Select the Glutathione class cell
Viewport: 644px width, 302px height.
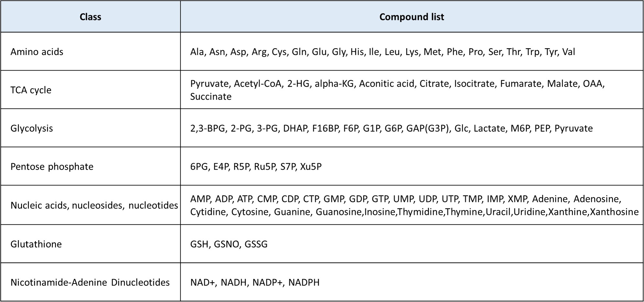pos(91,244)
